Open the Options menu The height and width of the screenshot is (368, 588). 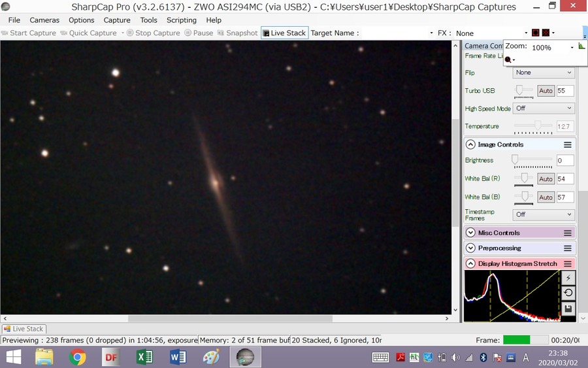[82, 20]
